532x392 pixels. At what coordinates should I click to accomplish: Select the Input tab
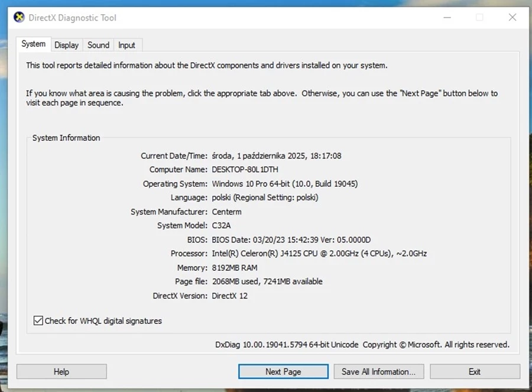(126, 45)
